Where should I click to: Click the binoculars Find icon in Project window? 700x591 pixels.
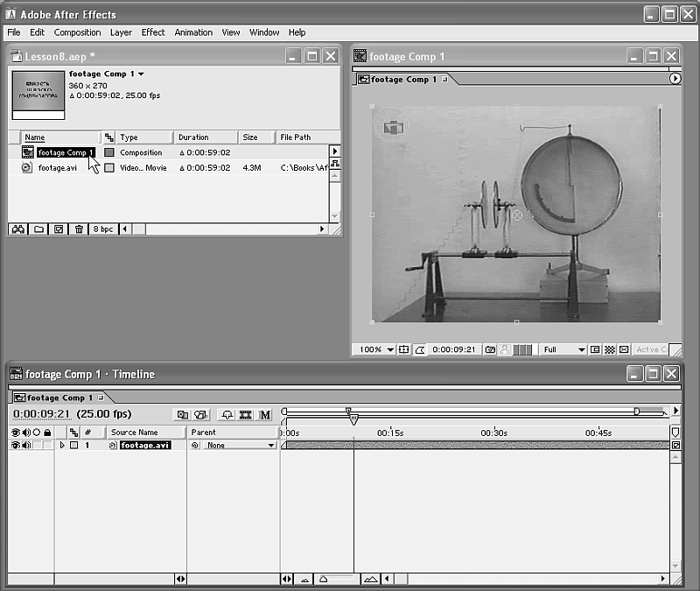tap(17, 229)
